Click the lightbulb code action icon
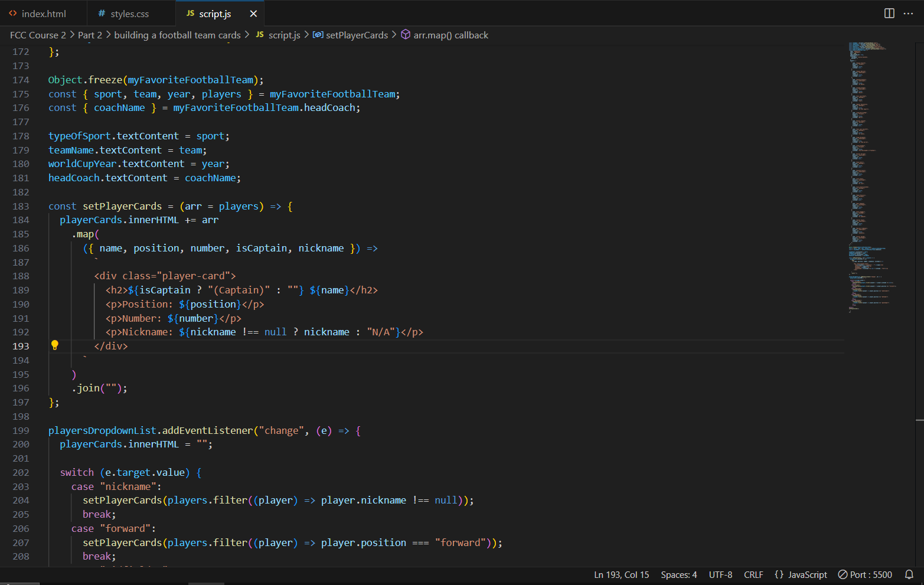This screenshot has height=585, width=924. click(55, 345)
